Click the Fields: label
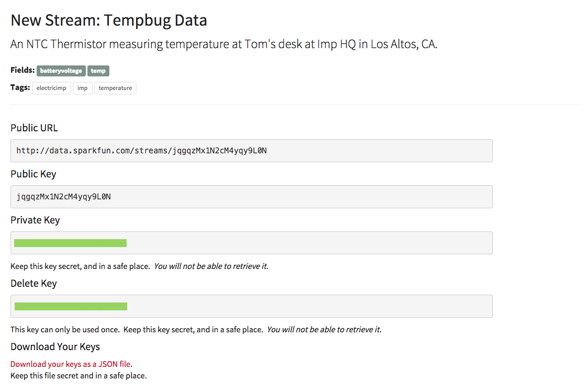This screenshot has width=582, height=392. point(23,70)
